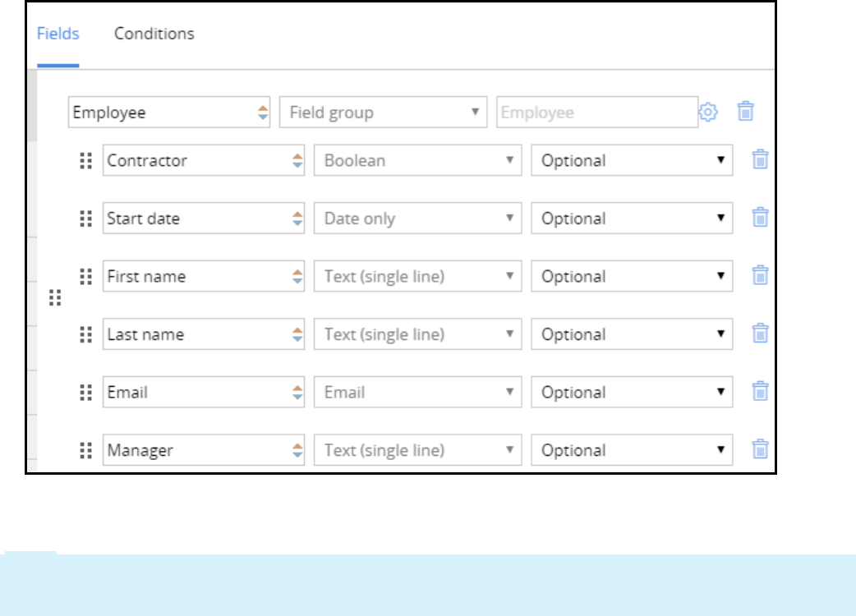
Task: Delete the Contractor field row
Action: 761,160
